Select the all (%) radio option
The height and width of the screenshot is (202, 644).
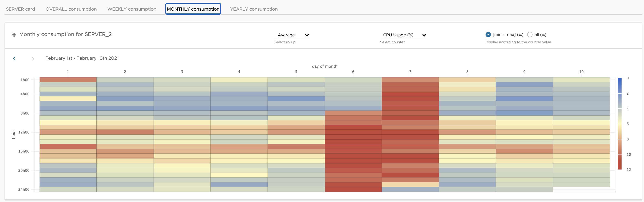[529, 35]
